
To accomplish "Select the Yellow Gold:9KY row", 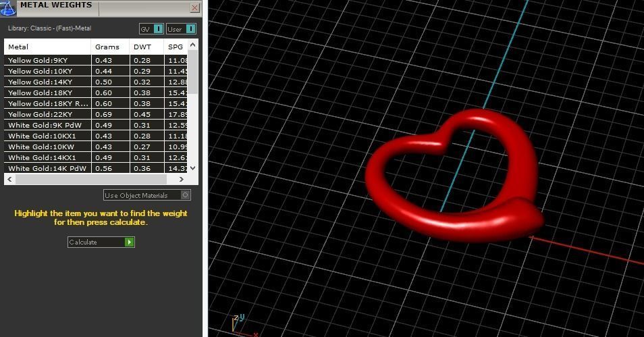I will point(96,60).
